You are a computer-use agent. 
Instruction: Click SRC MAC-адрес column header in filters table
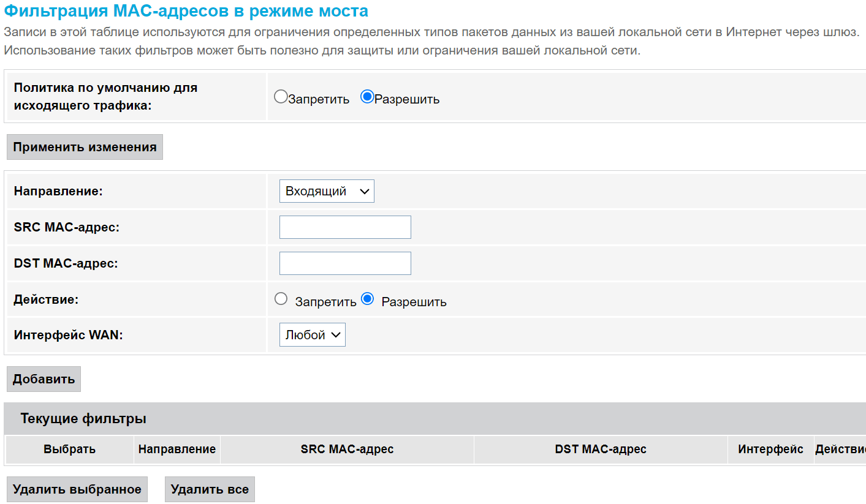(x=347, y=449)
